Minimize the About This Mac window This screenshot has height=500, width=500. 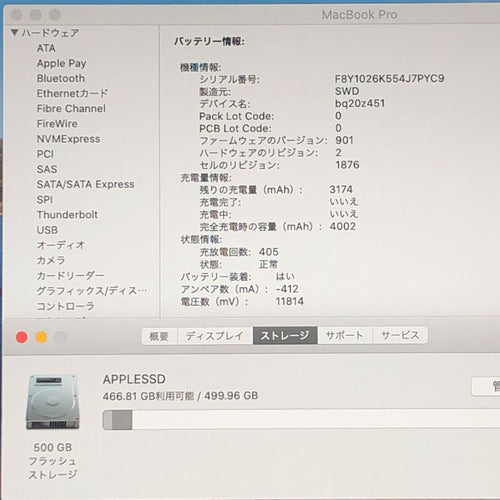41,337
